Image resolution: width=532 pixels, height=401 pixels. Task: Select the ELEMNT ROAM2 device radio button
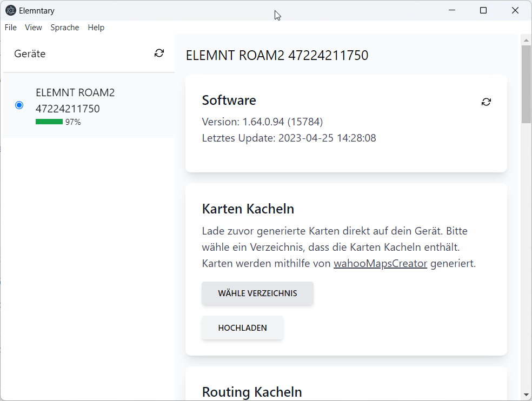(19, 105)
